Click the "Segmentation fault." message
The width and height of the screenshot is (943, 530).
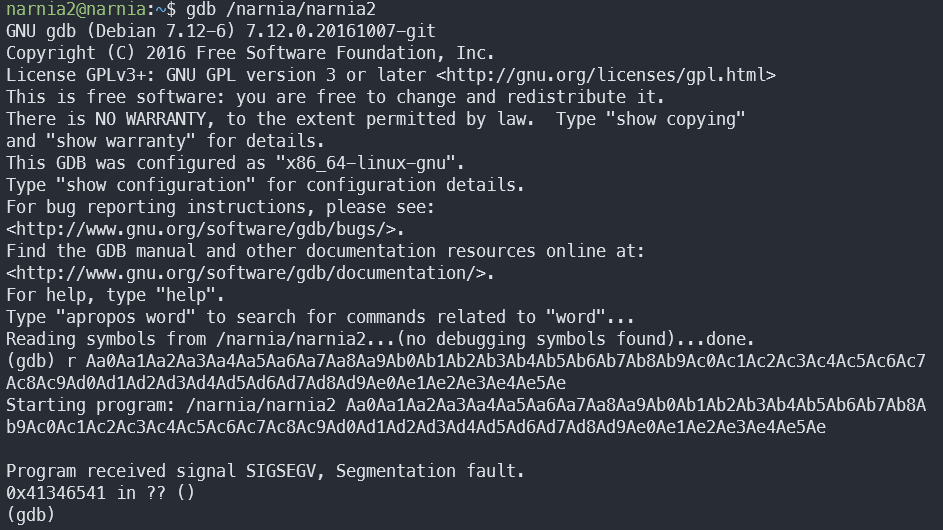click(430, 471)
